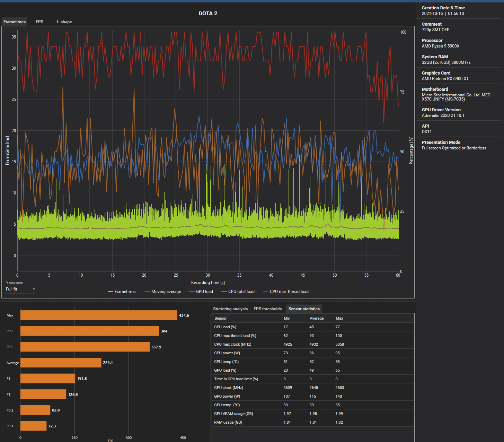Select the Time in GPU load limit row
This screenshot has width=504, height=442.
click(x=313, y=379)
